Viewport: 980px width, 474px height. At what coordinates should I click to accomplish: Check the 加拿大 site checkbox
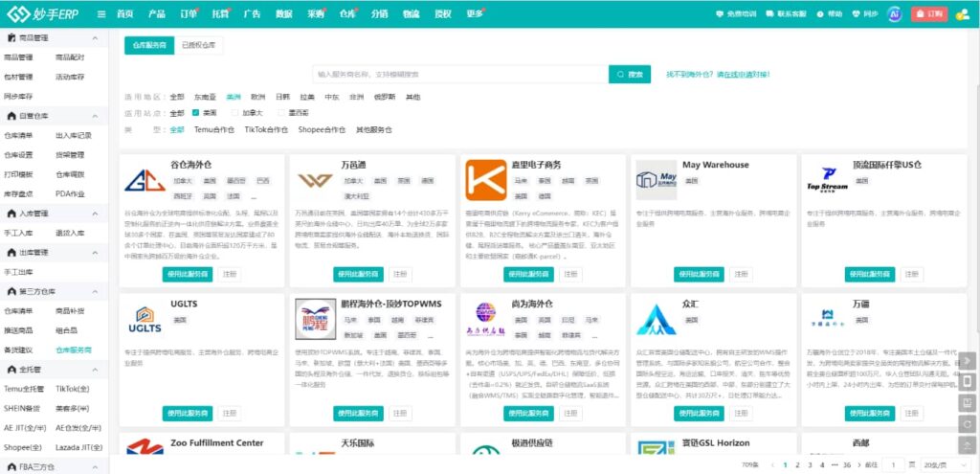point(235,113)
